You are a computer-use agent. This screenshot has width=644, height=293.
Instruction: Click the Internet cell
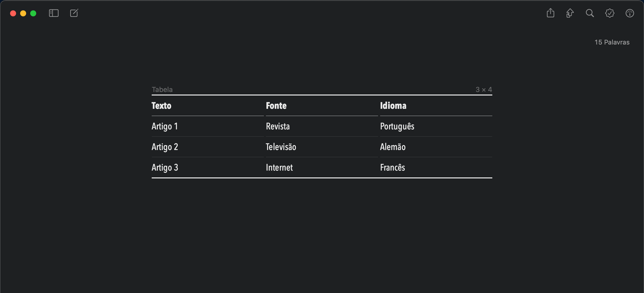(279, 168)
